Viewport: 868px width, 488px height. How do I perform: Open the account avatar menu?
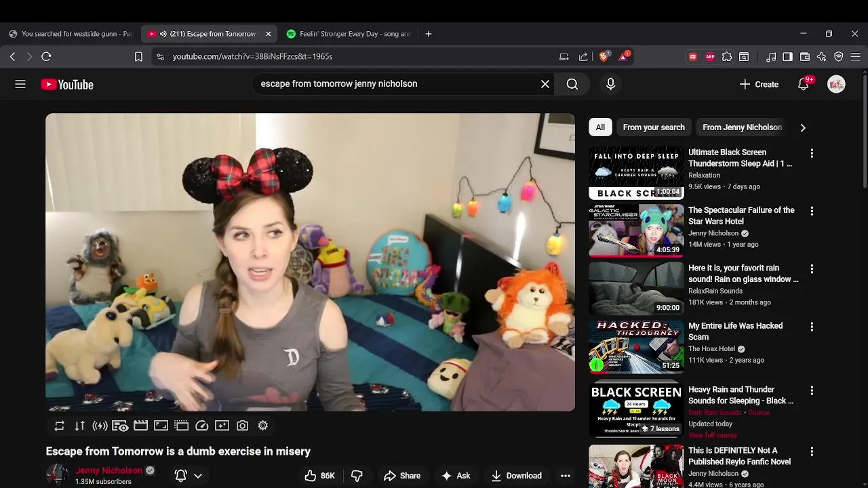(836, 84)
